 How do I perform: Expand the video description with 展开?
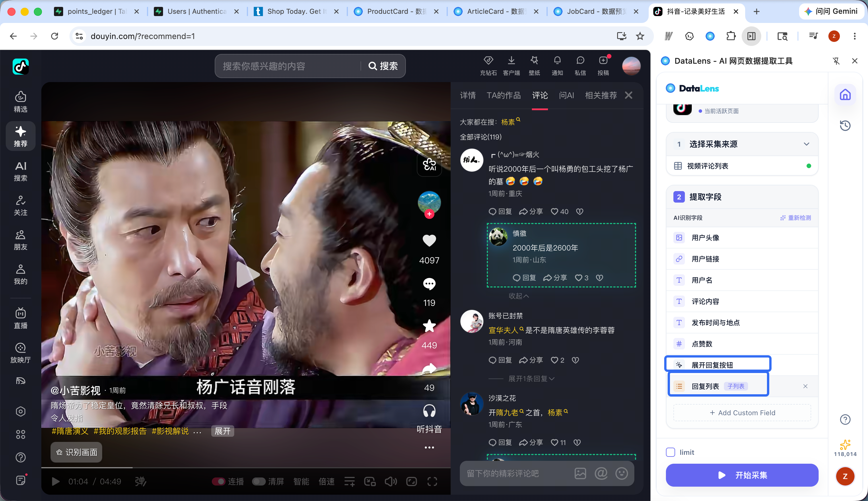(222, 431)
